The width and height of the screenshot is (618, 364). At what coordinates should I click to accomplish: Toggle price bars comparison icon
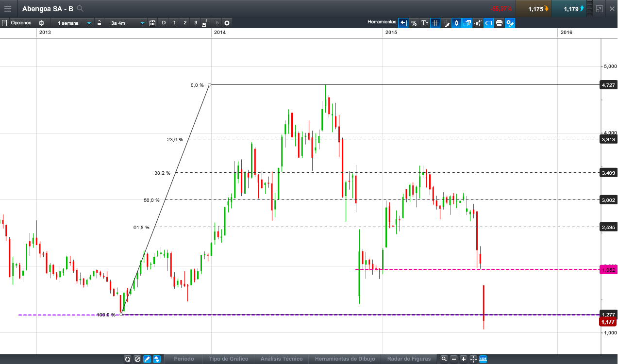[x=478, y=23]
